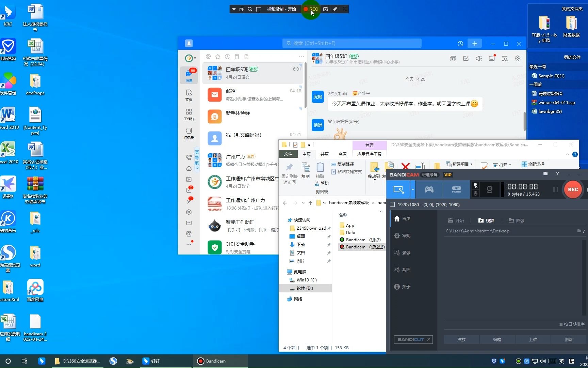Click the DingTalk plus create button
The width and height of the screenshot is (588, 368).
475,44
